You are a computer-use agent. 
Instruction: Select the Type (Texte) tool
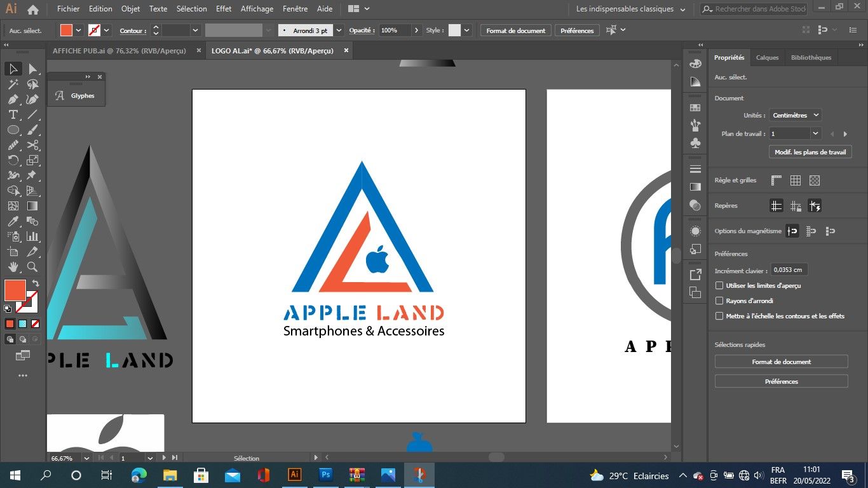[x=13, y=114]
